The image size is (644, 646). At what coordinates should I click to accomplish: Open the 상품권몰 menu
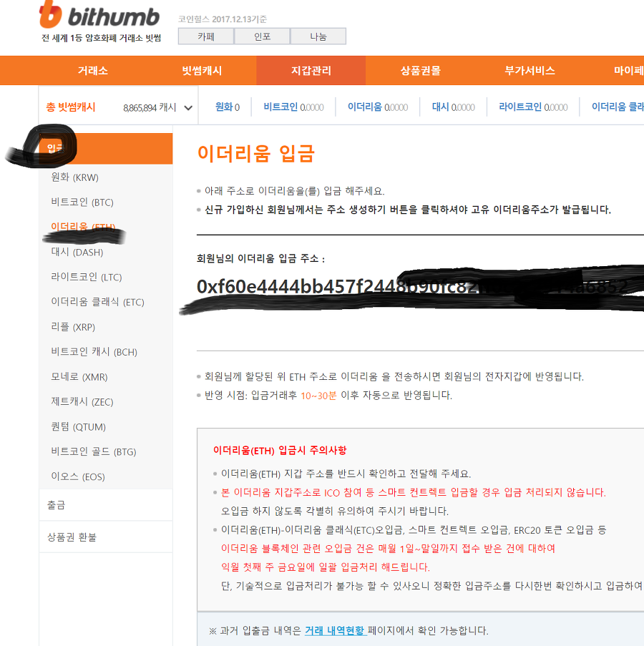(419, 70)
